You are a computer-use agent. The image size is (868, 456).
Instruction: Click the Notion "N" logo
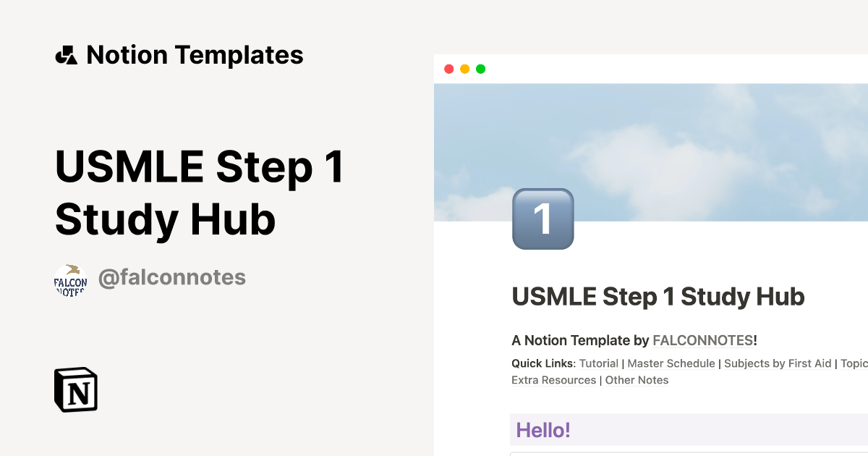[75, 390]
